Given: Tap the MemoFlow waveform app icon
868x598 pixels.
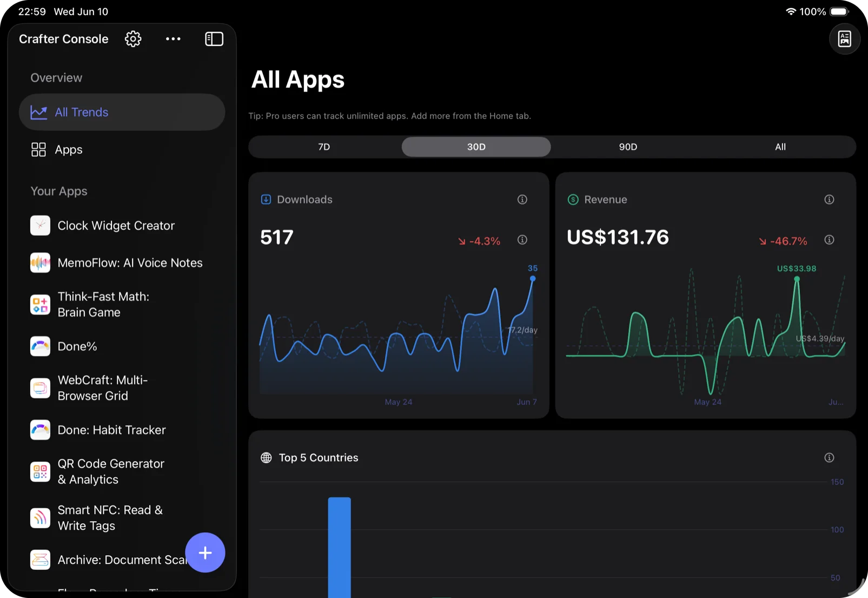Looking at the screenshot, I should point(40,263).
